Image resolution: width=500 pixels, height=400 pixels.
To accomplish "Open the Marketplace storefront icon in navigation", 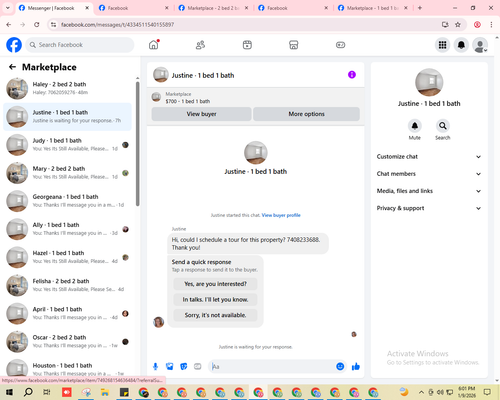I will point(294,45).
